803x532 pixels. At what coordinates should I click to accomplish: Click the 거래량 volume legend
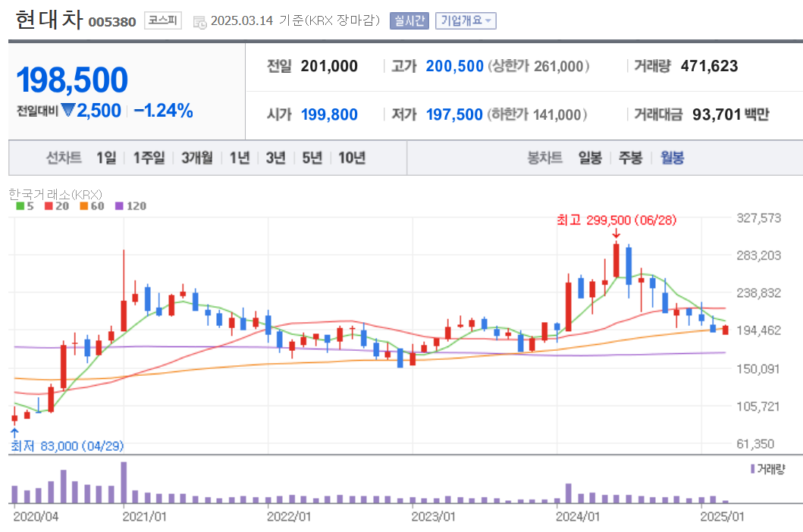(767, 469)
